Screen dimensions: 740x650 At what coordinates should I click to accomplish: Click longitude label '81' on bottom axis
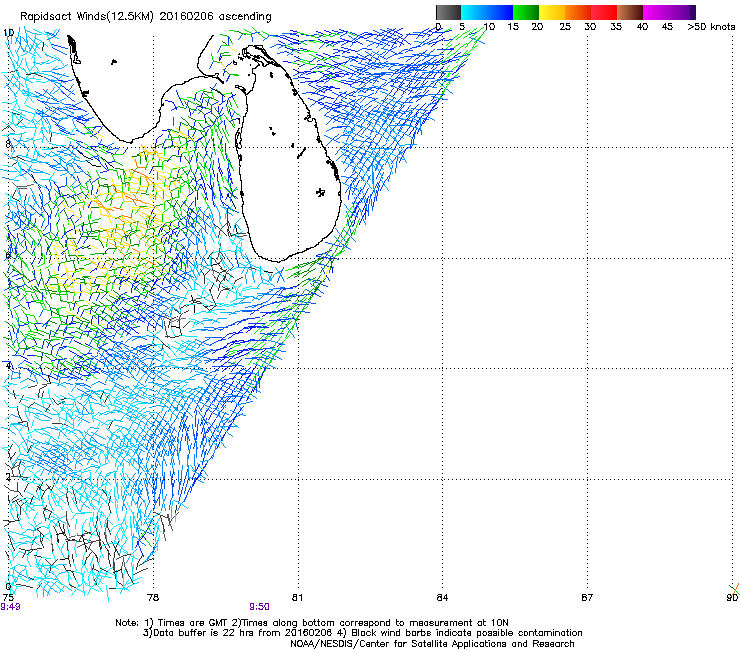(297, 598)
